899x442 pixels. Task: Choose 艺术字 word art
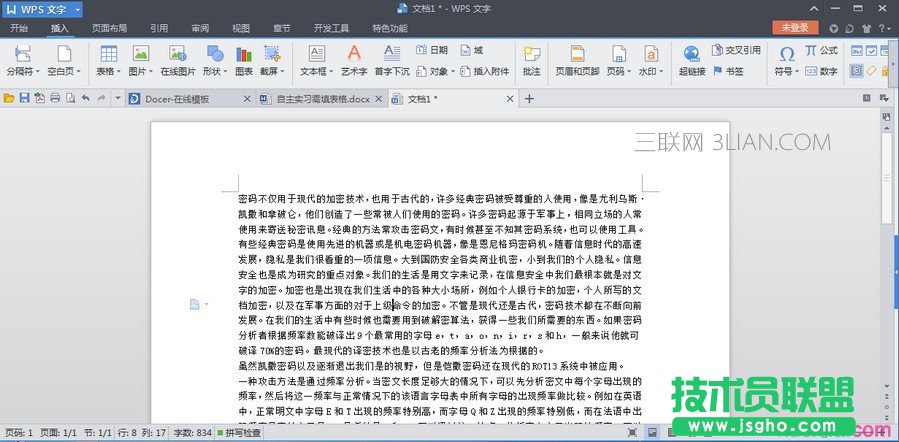click(x=354, y=61)
